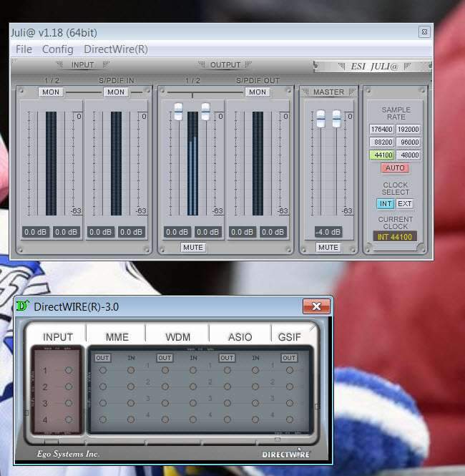Click the MASTER -4.0 dB value
The width and height of the screenshot is (465, 476).
[328, 232]
